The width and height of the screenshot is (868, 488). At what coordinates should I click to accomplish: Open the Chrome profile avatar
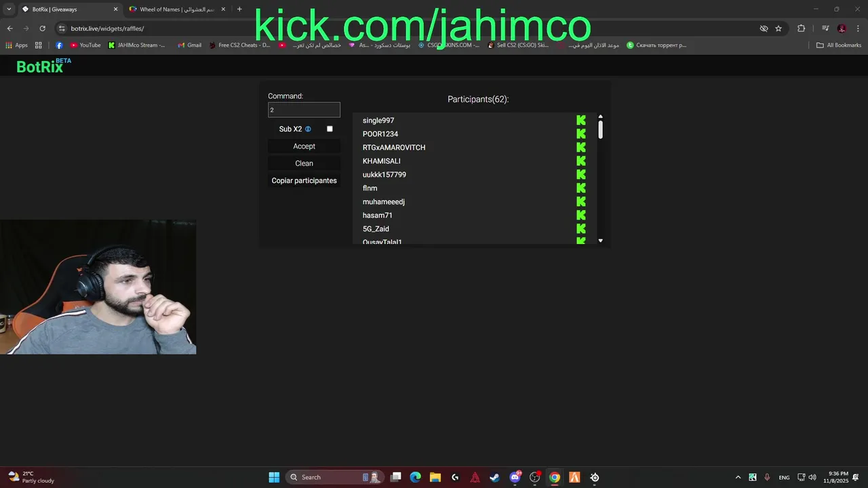pyautogui.click(x=842, y=28)
